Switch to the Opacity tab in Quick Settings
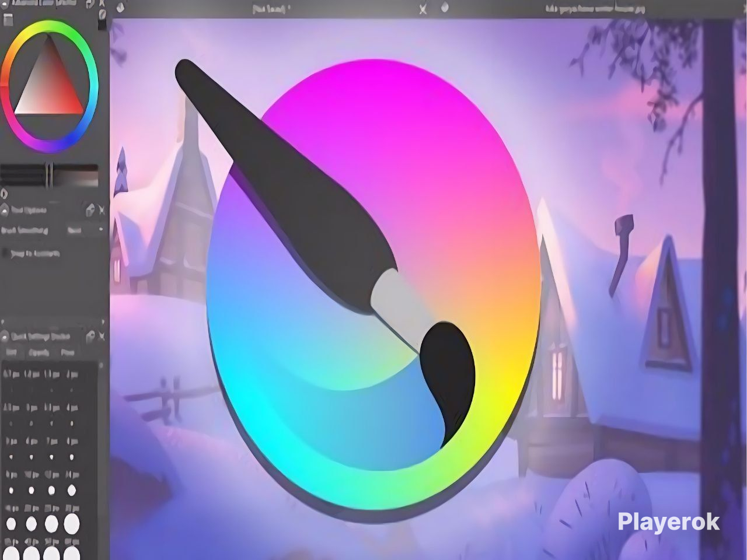The height and width of the screenshot is (560, 747). [39, 352]
